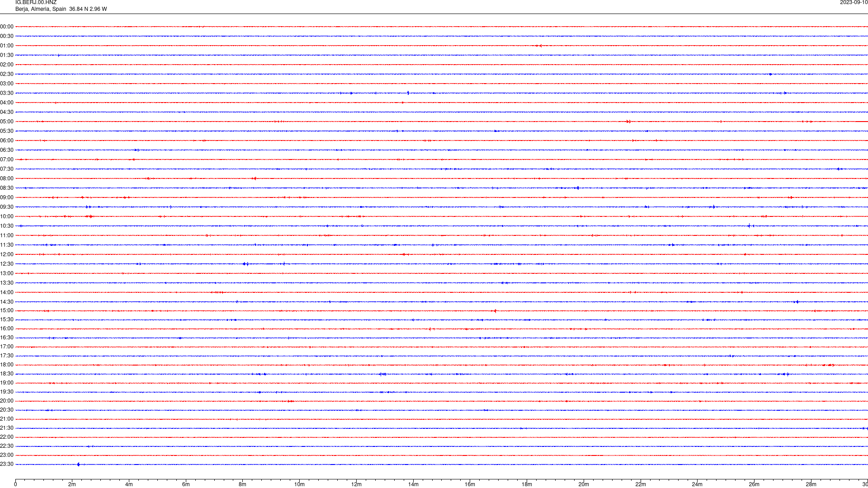
Task: Select the 14:00 time row label
Action: [x=7, y=292]
